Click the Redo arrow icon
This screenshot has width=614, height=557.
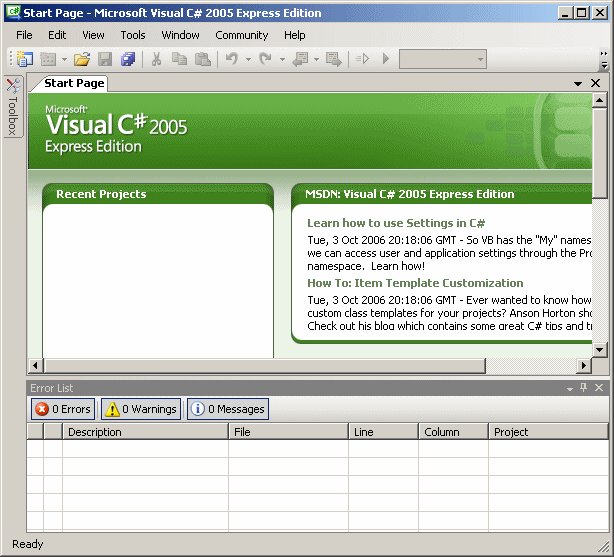pyautogui.click(x=265, y=59)
